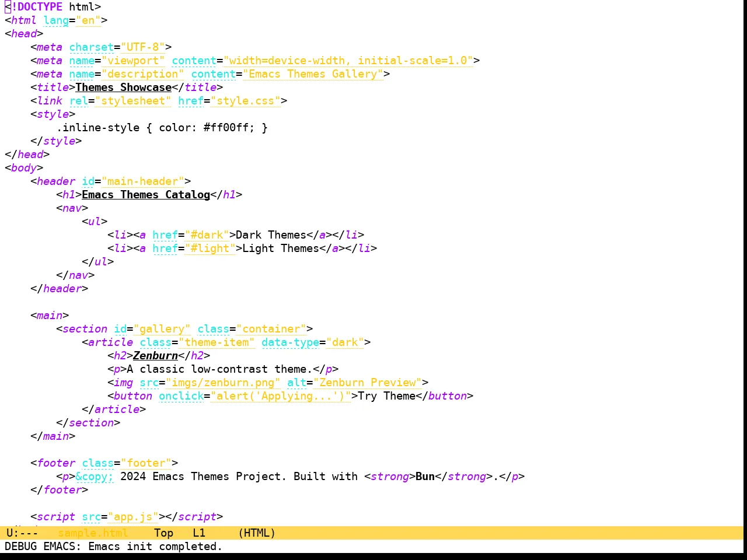Viewport: 747px width, 560px height.
Task: Click the closing "</footer>" tag
Action: coord(60,490)
